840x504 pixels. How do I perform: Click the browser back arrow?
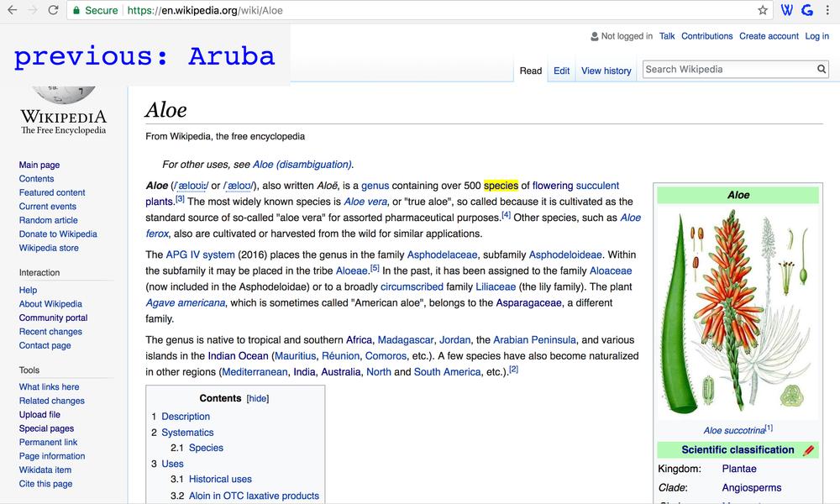click(x=12, y=10)
